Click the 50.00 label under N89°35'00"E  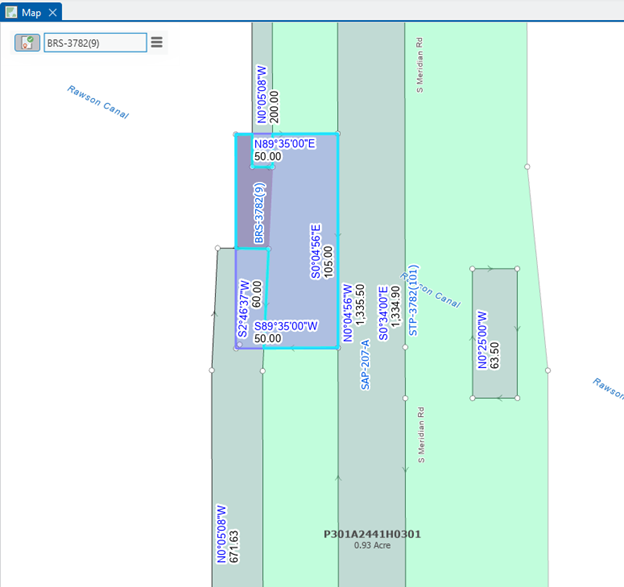268,156
